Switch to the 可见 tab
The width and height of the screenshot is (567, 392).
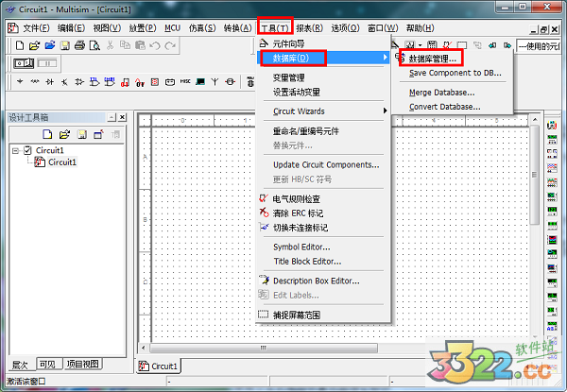point(49,364)
